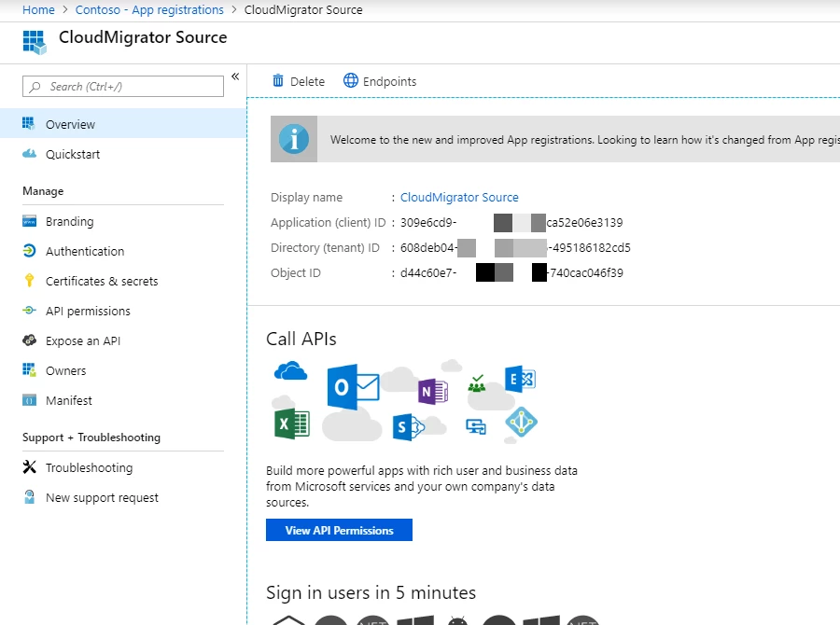Image resolution: width=840 pixels, height=625 pixels.
Task: Click the Call APIs heading
Action: 301,339
